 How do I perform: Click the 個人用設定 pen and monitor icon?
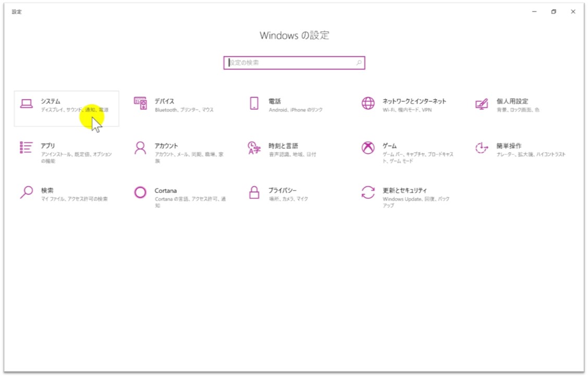coord(482,104)
